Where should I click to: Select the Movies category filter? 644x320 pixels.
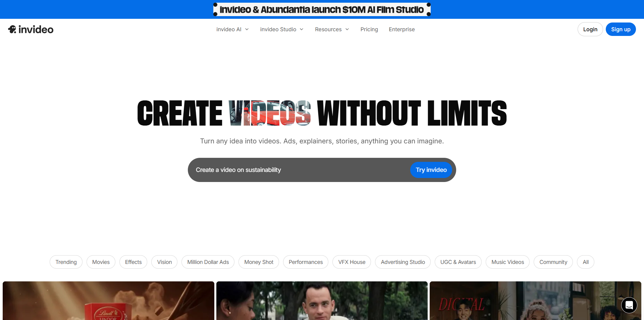[101, 262]
